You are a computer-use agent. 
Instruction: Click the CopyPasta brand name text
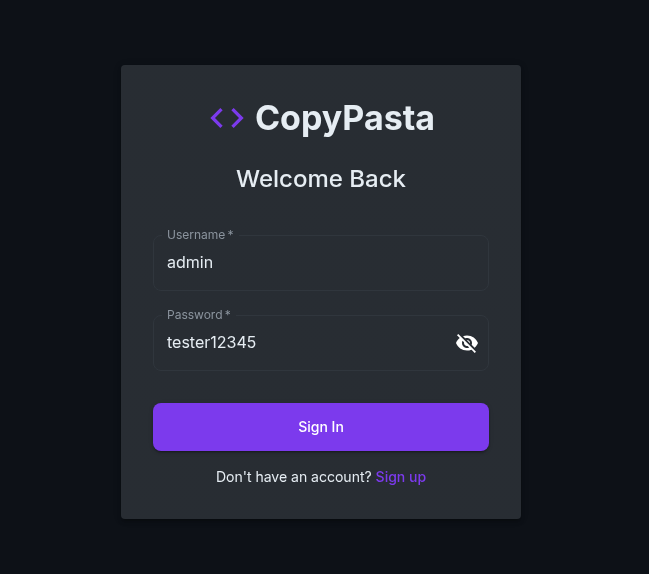(345, 118)
